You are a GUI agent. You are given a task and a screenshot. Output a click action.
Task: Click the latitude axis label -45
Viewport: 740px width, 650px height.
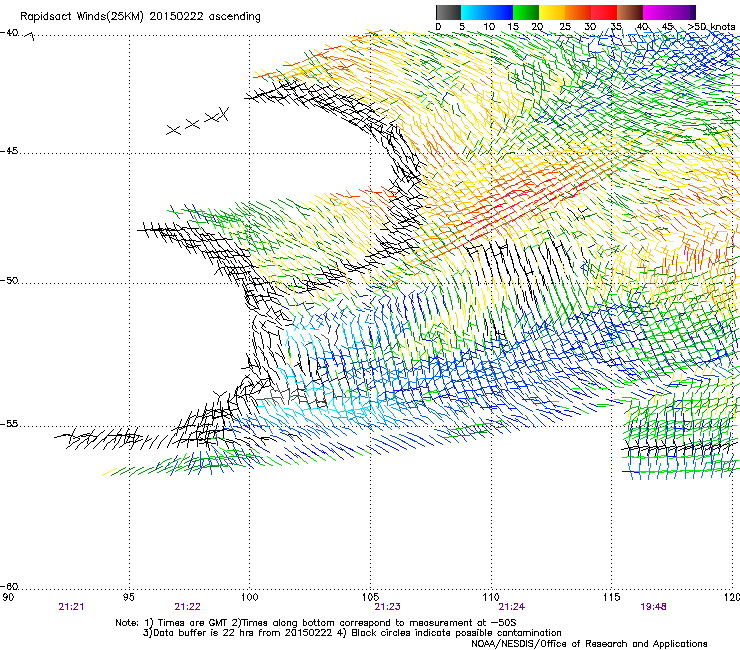pyautogui.click(x=9, y=151)
